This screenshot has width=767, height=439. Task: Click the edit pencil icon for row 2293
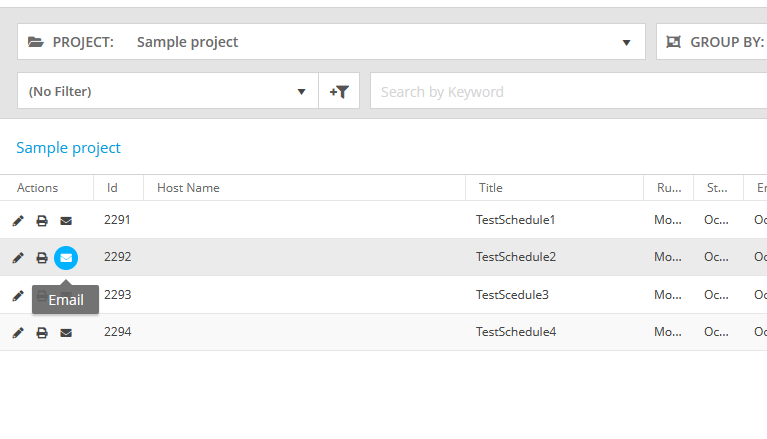[18, 295]
